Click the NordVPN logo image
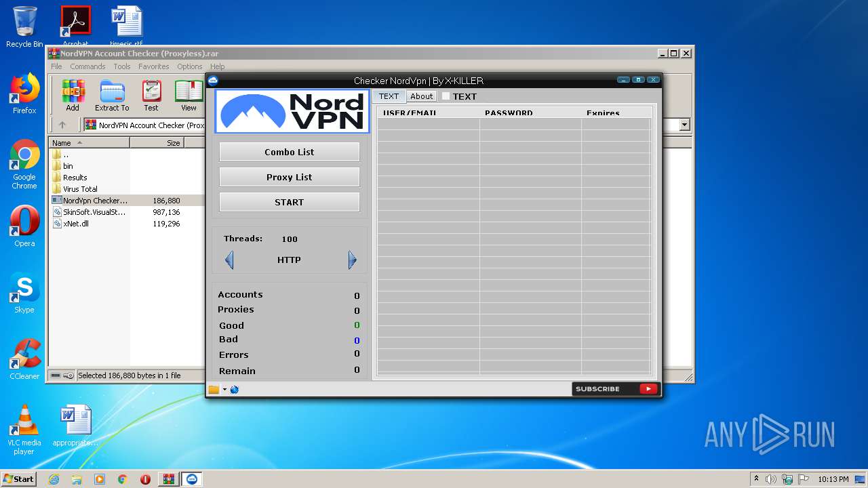This screenshot has width=868, height=488. pos(292,111)
